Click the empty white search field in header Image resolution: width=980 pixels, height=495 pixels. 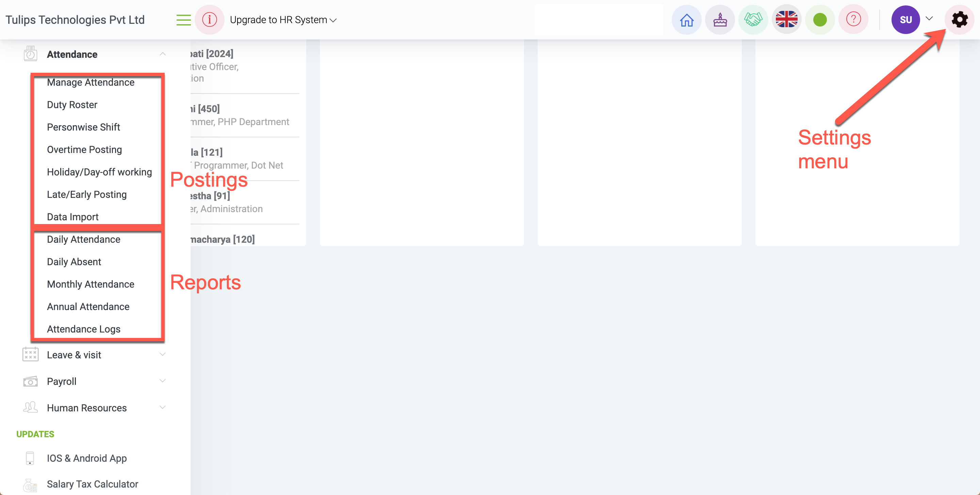click(x=599, y=20)
